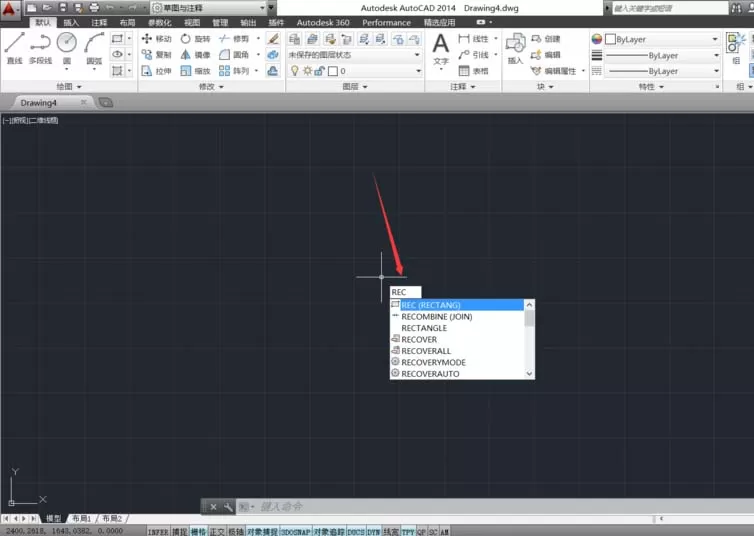Click the Stretch (拉伸) tool

(156, 71)
